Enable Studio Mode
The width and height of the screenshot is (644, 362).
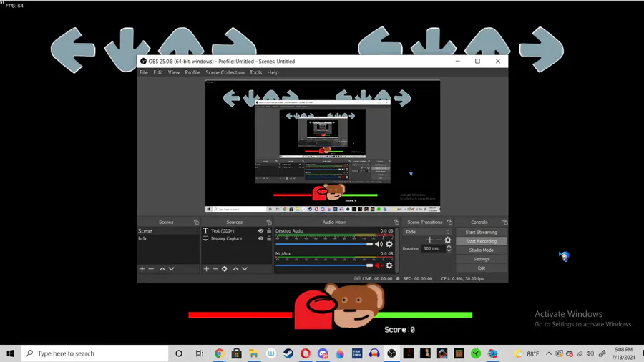(481, 250)
